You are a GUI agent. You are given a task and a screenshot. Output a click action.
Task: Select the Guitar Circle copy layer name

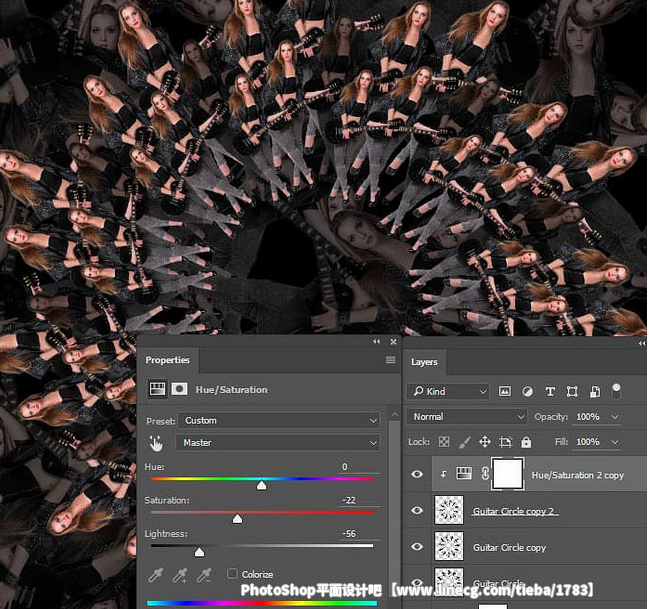(509, 548)
